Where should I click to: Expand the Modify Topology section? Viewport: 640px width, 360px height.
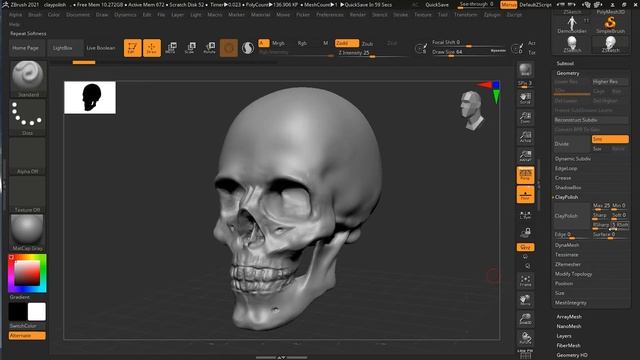point(573,274)
